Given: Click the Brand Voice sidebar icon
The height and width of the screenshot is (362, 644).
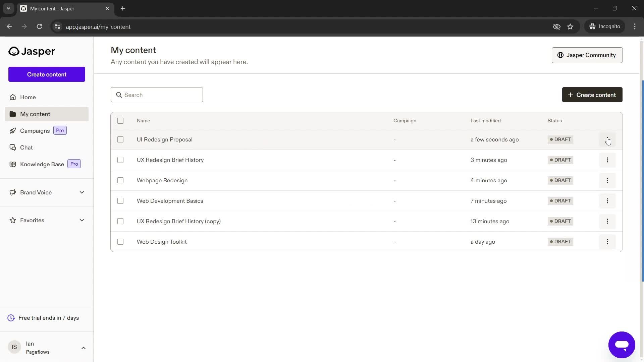Looking at the screenshot, I should click(x=12, y=192).
